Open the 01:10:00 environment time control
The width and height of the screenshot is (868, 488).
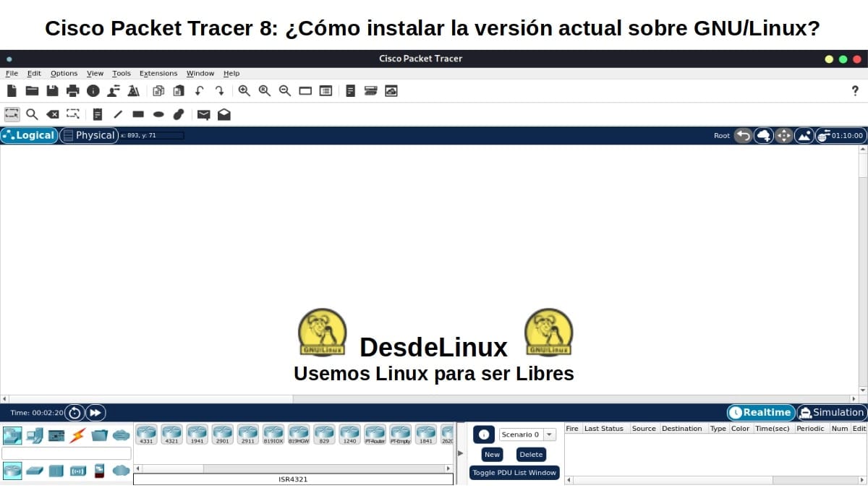point(840,135)
